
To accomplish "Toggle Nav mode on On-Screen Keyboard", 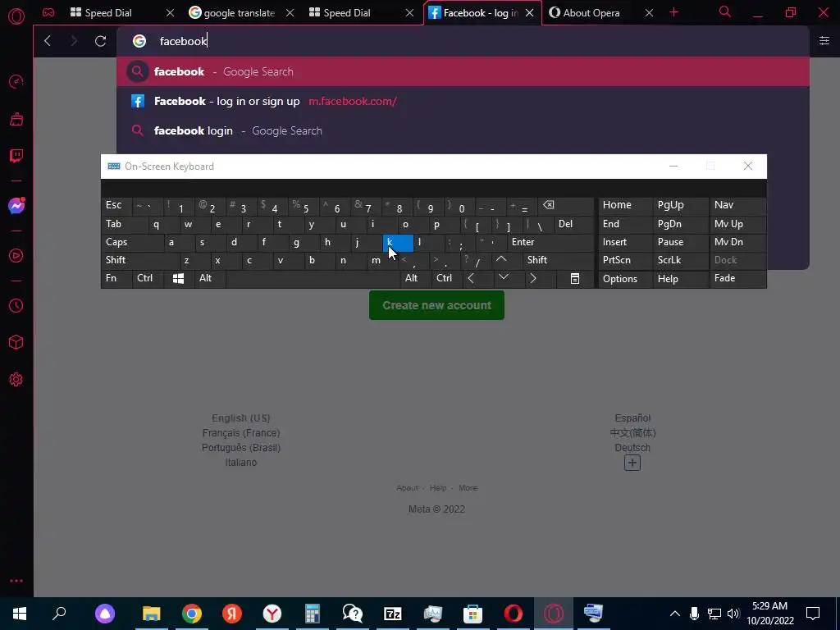I will point(737,205).
